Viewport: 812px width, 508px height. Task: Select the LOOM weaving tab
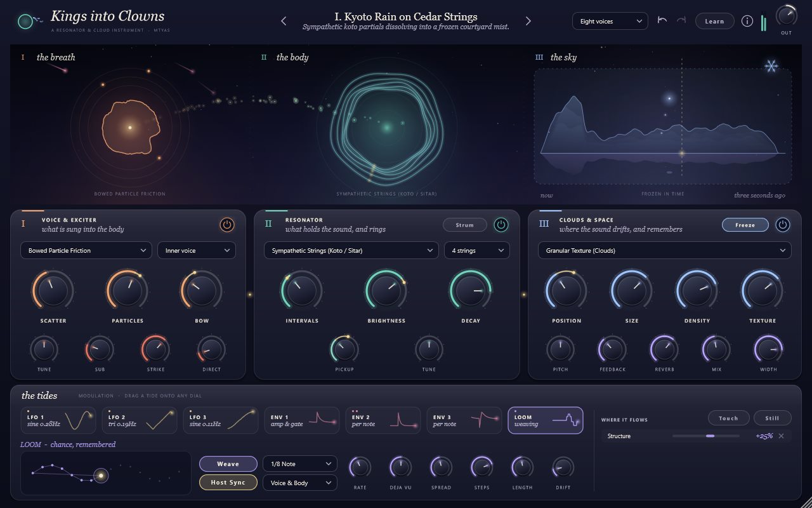[x=546, y=420]
